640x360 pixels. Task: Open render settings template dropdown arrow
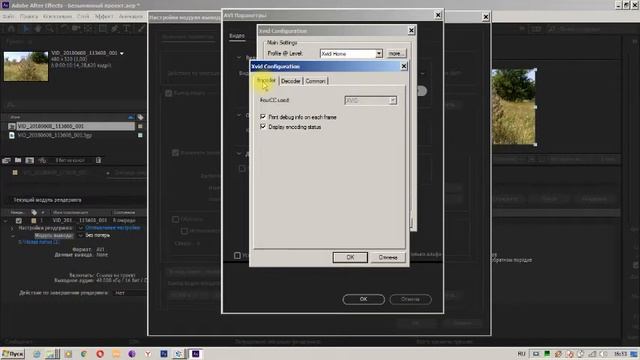[80, 228]
